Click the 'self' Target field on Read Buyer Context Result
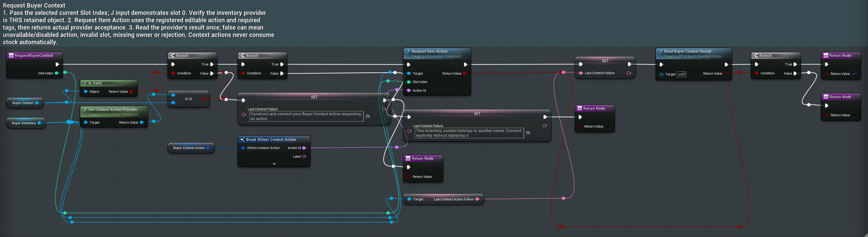868x237 pixels. tap(681, 74)
